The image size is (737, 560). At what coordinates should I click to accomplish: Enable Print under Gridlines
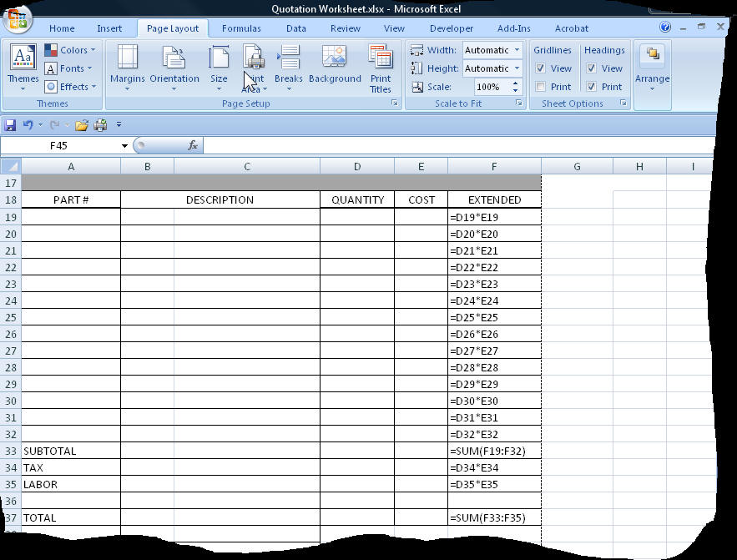[541, 86]
